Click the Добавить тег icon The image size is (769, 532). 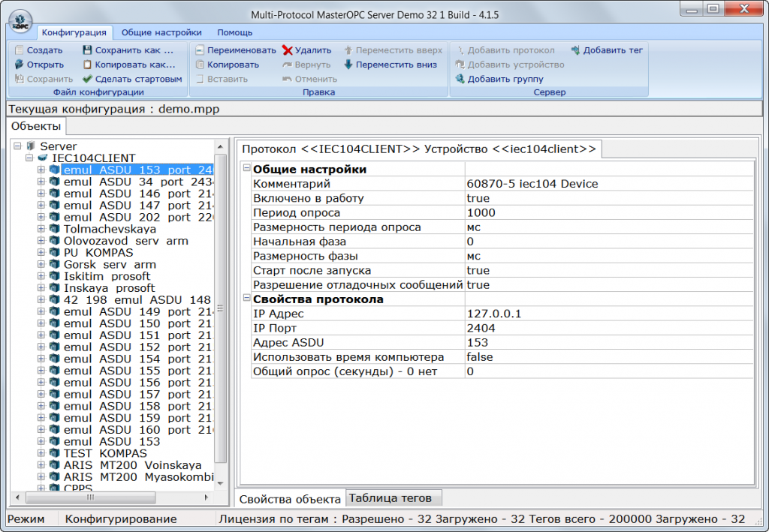pyautogui.click(x=576, y=50)
